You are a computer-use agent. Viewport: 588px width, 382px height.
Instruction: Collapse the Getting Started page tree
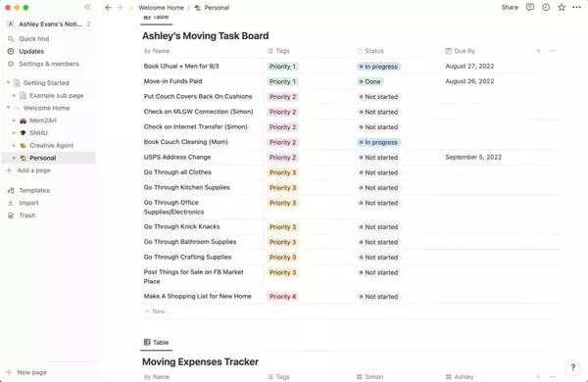tap(8, 82)
